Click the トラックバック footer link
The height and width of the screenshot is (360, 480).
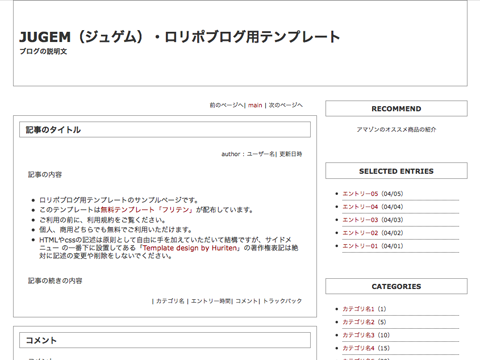pyautogui.click(x=282, y=301)
